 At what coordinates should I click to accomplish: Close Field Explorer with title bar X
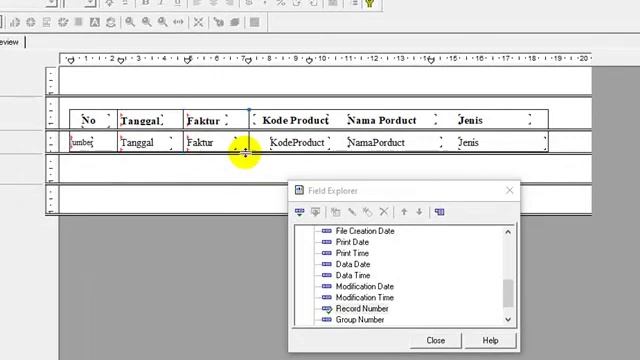[509, 190]
